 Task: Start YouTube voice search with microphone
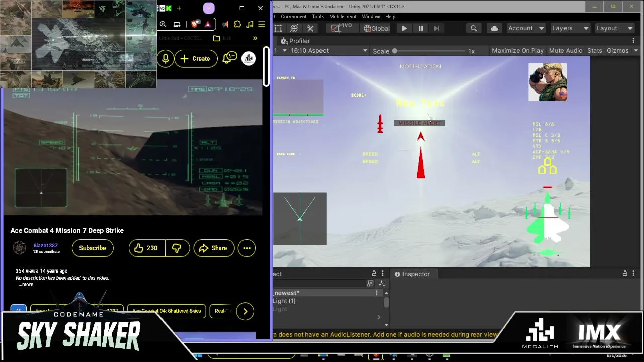165,59
